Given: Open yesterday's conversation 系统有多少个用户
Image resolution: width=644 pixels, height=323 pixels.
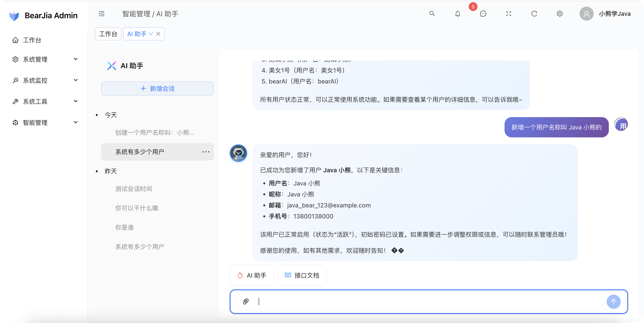Looking at the screenshot, I should [x=157, y=247].
